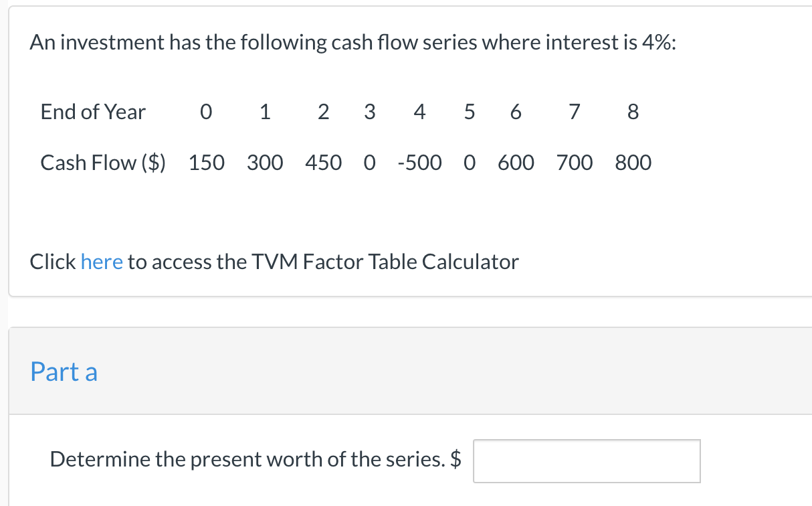This screenshot has width=812, height=506.
Task: Select the zero cash flow at year 3
Action: tap(369, 162)
